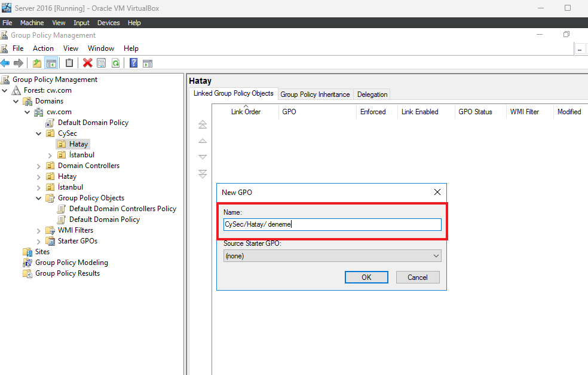Click the Back arrow toolbar icon
The image size is (588, 375).
5,63
